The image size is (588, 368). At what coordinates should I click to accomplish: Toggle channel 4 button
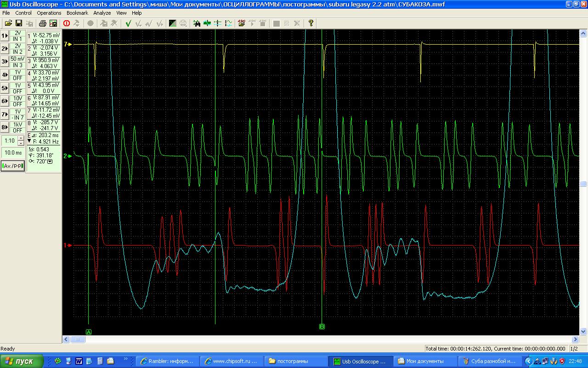click(5, 75)
